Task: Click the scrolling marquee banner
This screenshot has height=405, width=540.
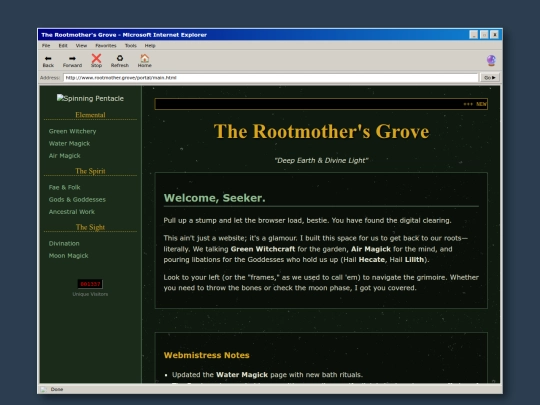Action: 321,104
